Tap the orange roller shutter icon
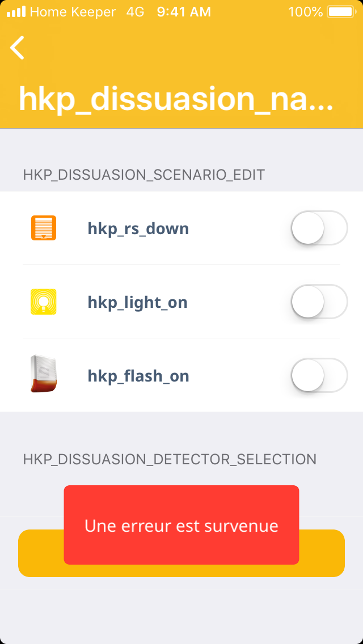 click(x=43, y=228)
